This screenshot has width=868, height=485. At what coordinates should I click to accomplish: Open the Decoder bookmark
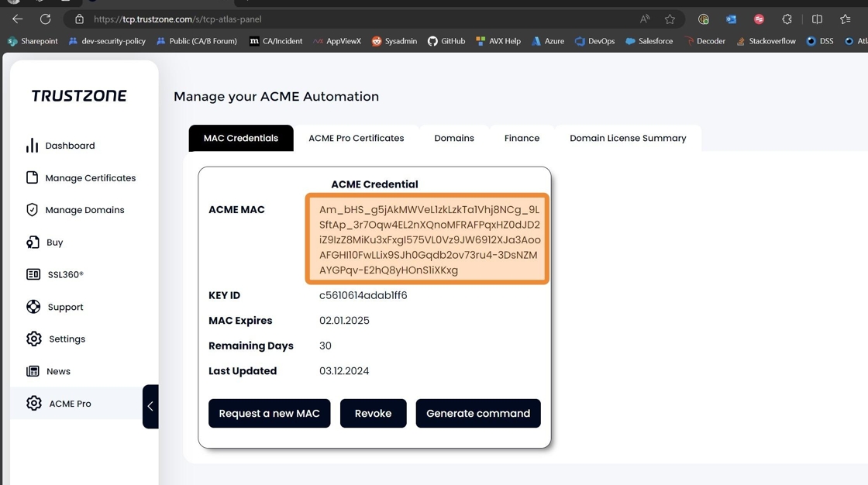(x=704, y=41)
